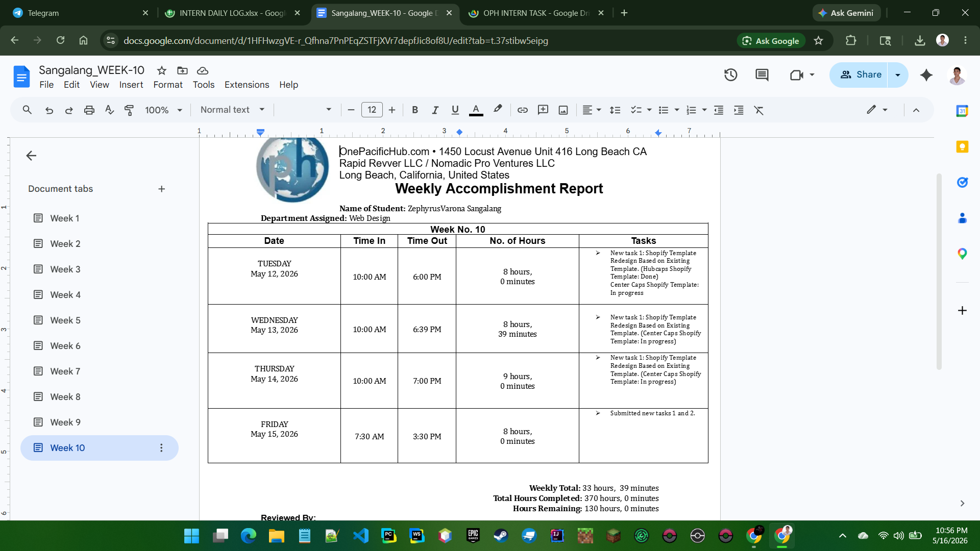
Task: Add a new document tab
Action: (162, 189)
